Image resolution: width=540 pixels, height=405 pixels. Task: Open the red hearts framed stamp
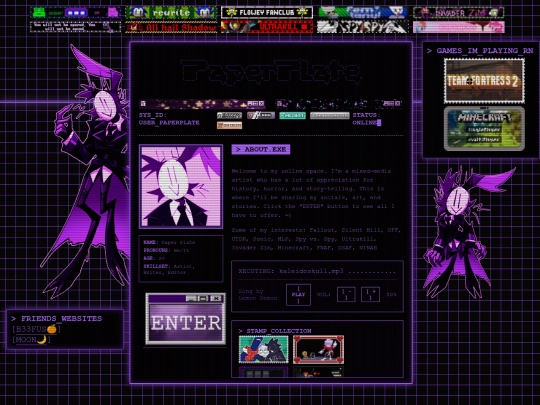[319, 350]
